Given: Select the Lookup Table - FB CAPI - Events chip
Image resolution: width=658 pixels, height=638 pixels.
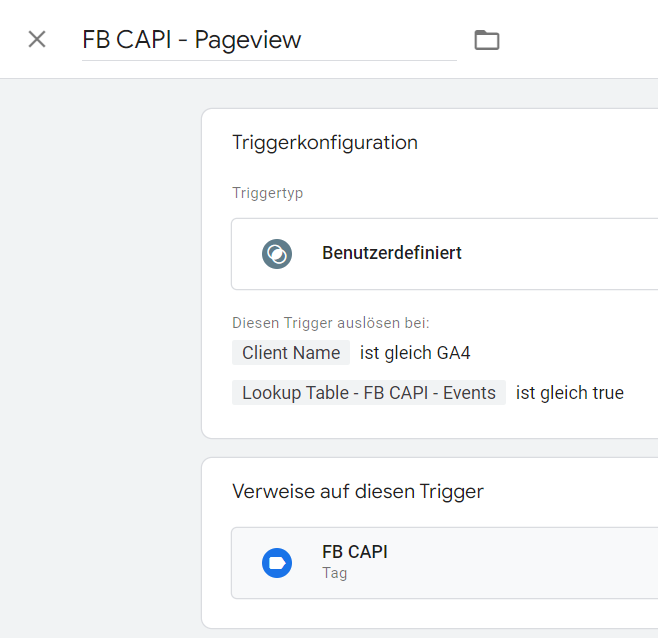Looking at the screenshot, I should [x=369, y=393].
